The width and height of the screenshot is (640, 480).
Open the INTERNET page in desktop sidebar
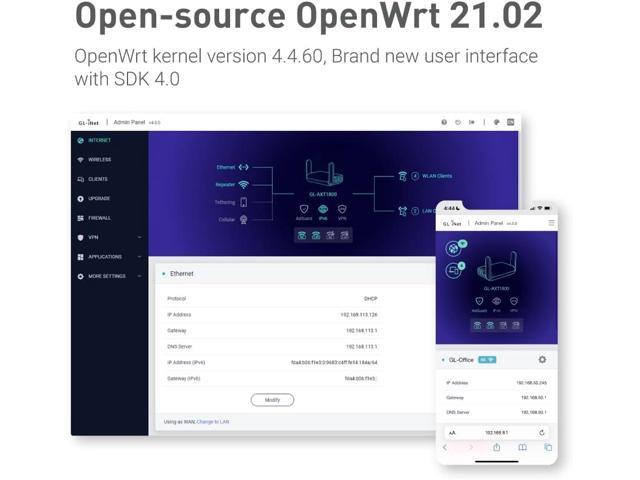[x=99, y=140]
